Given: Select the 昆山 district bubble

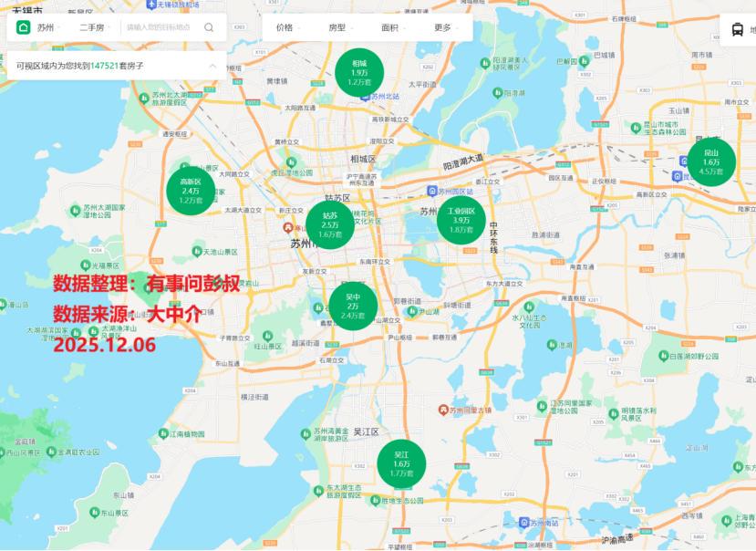Looking at the screenshot, I should [x=711, y=161].
